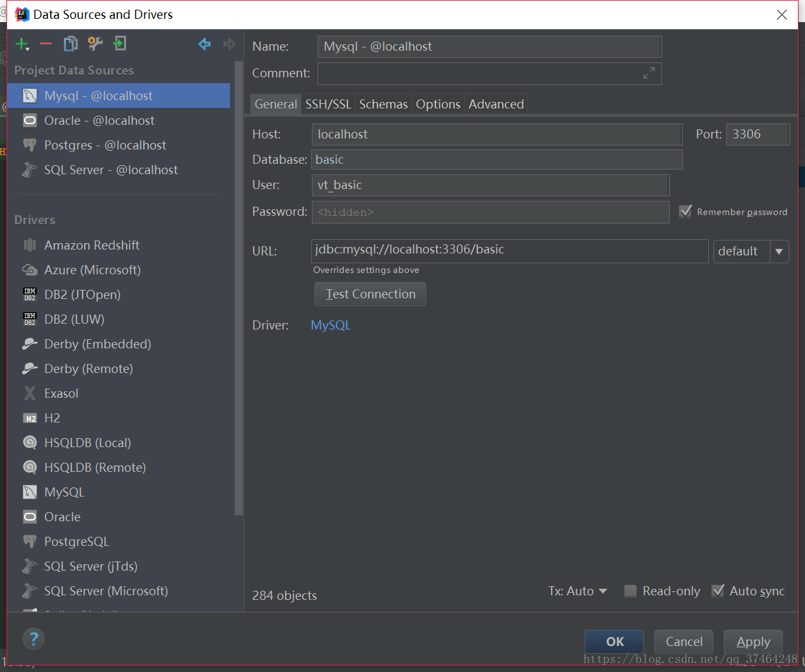Click the User input field
Image resolution: width=805 pixels, height=672 pixels.
coord(491,185)
